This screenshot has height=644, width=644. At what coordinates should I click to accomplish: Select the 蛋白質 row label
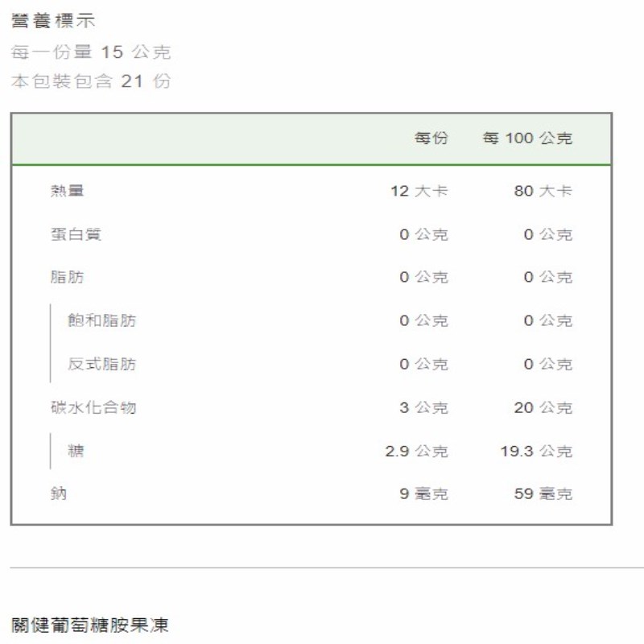76,234
